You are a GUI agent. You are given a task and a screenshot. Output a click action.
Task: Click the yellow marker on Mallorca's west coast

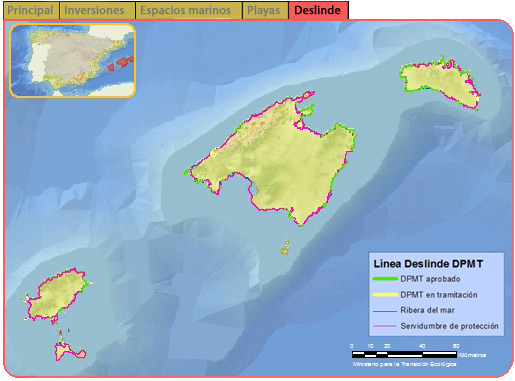pyautogui.click(x=213, y=153)
